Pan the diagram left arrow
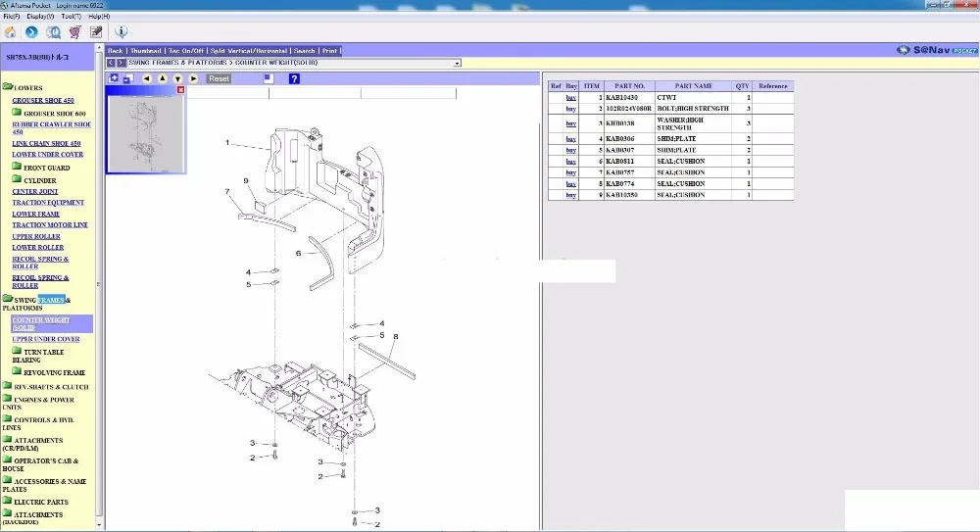 146,78
